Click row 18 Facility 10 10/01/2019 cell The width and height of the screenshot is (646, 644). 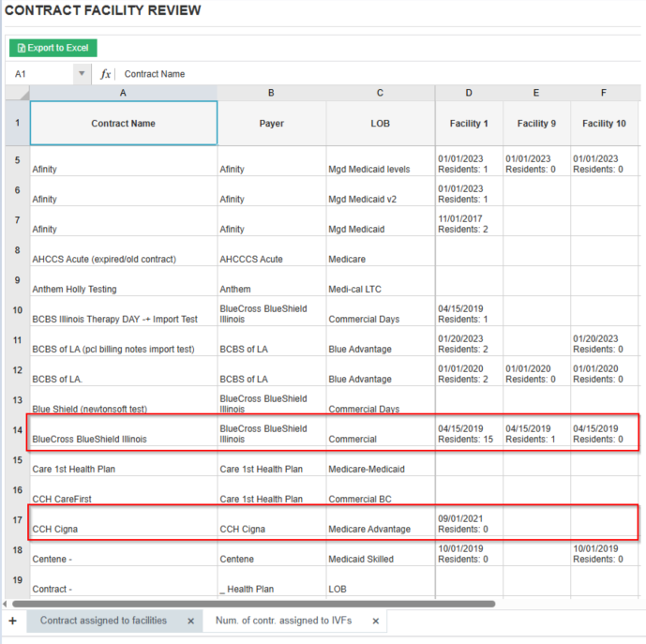coord(604,550)
